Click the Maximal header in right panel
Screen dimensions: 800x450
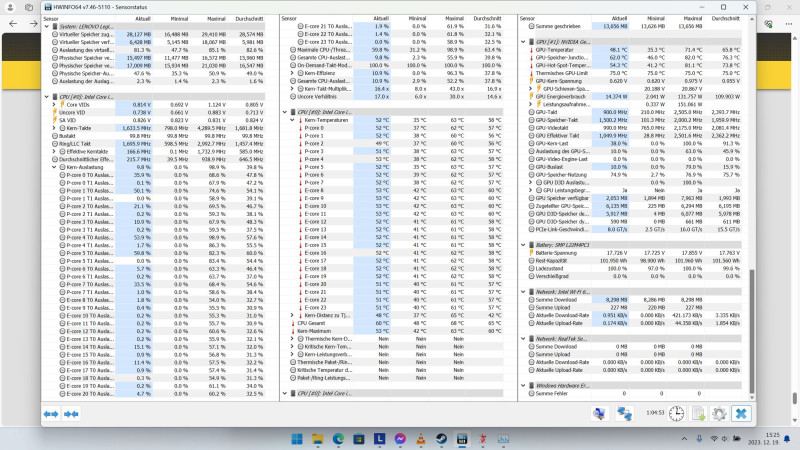pyautogui.click(x=692, y=18)
